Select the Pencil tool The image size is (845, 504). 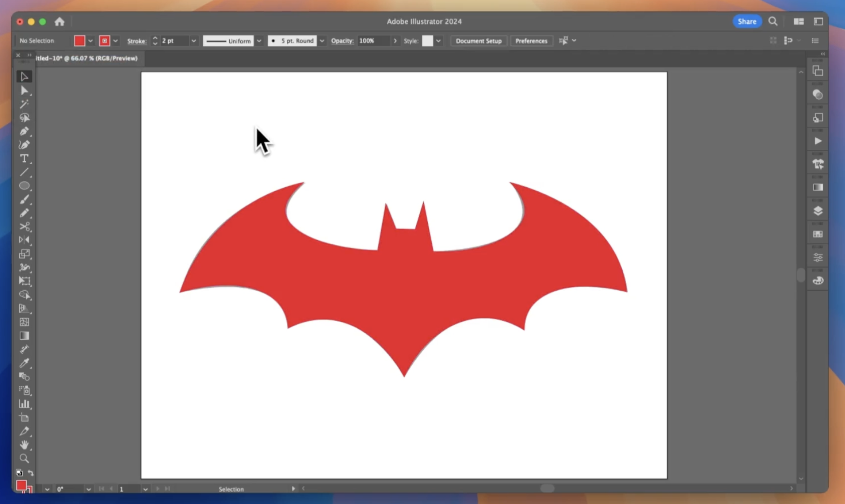pyautogui.click(x=24, y=213)
